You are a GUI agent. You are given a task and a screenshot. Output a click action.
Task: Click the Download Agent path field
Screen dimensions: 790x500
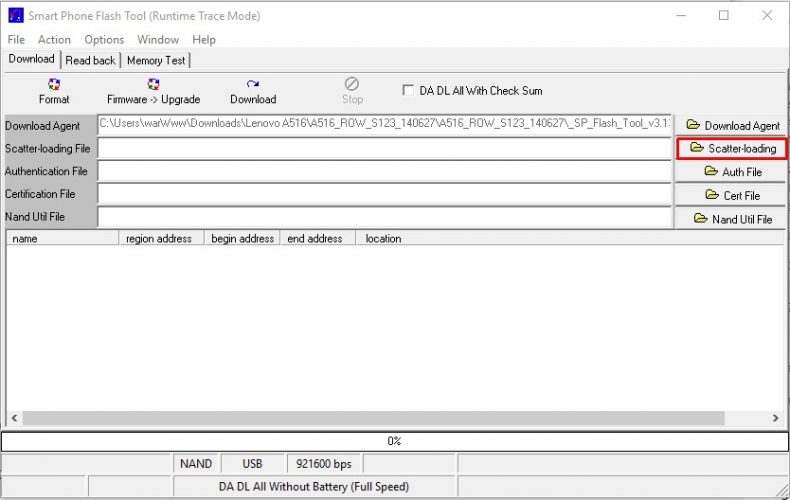[384, 125]
